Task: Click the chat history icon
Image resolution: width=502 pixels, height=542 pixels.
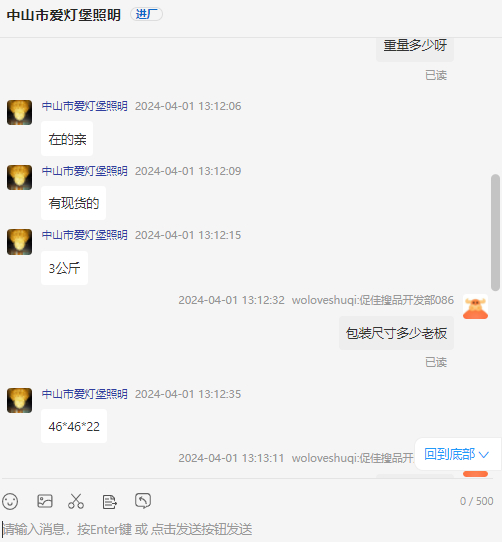Action: tap(143, 501)
